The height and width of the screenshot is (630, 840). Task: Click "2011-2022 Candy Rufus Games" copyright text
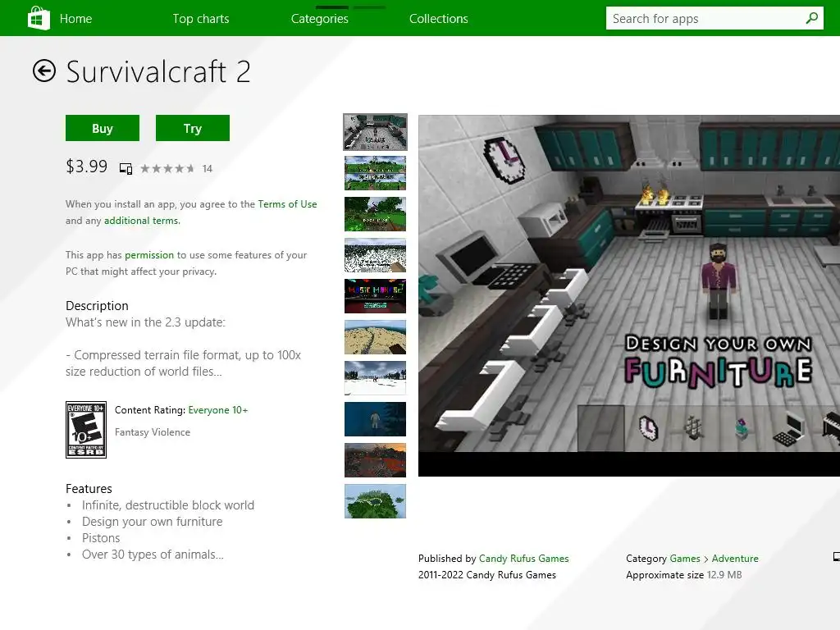[487, 575]
